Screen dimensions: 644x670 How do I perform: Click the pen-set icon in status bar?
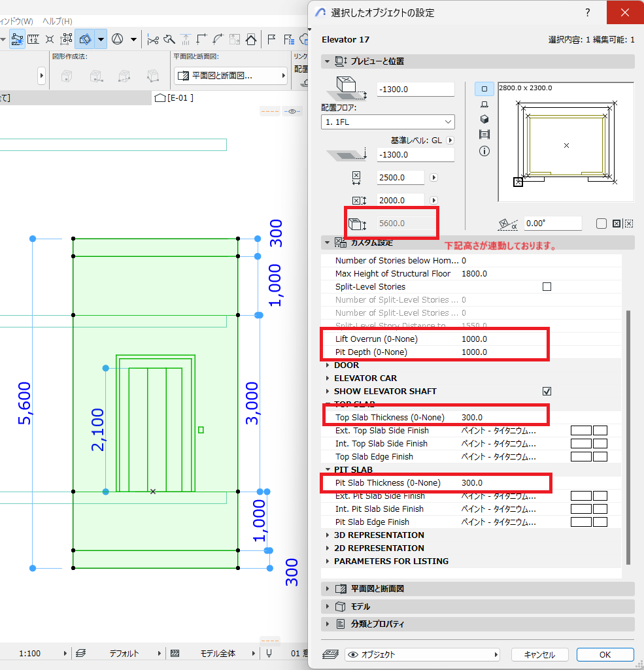click(269, 653)
